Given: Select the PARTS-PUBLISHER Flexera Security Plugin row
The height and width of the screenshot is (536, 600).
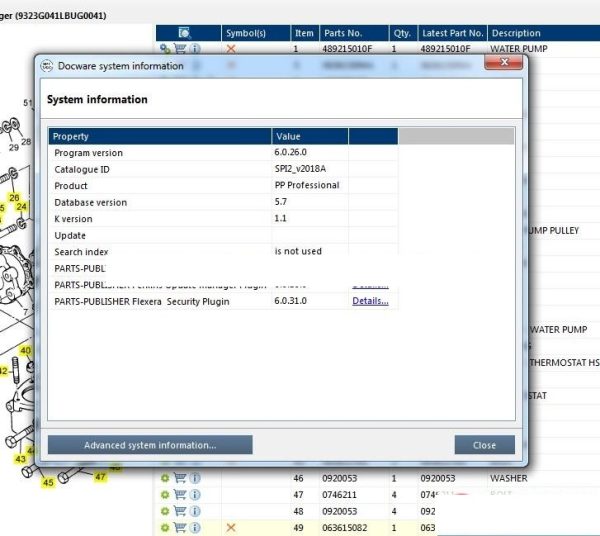Looking at the screenshot, I should click(x=223, y=301).
